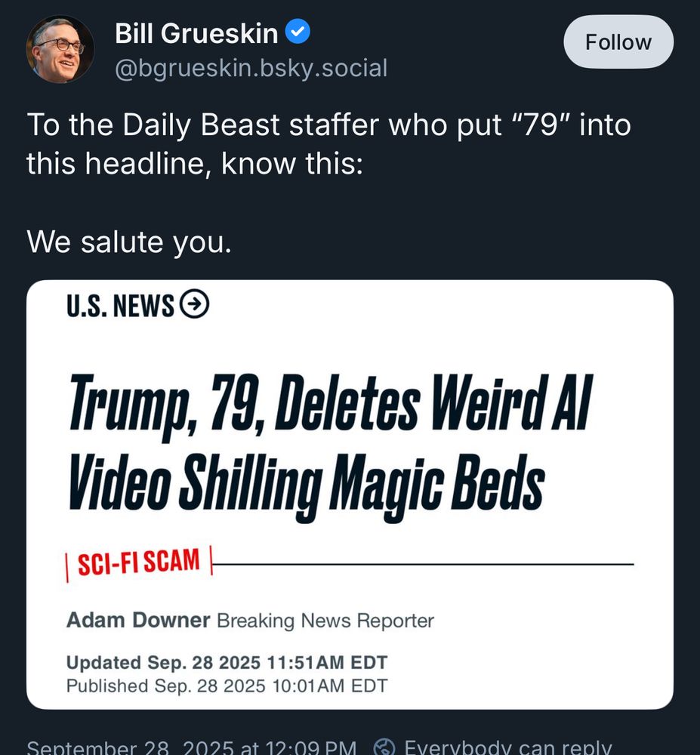700x755 pixels.
Task: Click the post text mentioning Daily Beast staffer
Action: (x=328, y=144)
